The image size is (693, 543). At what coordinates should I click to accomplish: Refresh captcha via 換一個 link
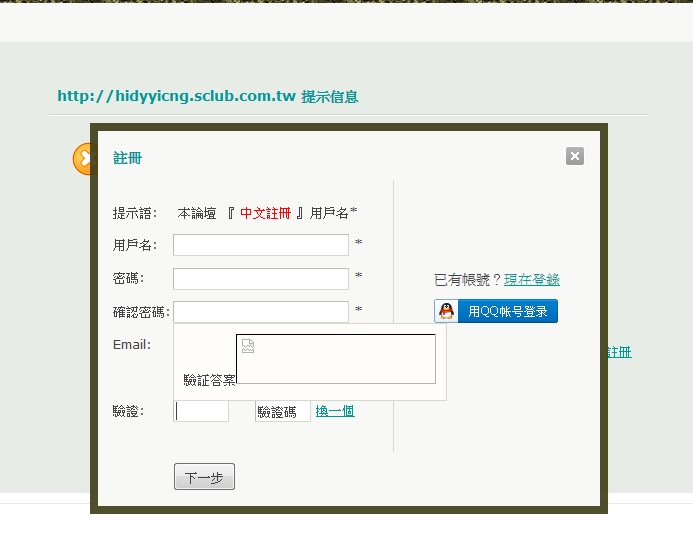[x=335, y=411]
